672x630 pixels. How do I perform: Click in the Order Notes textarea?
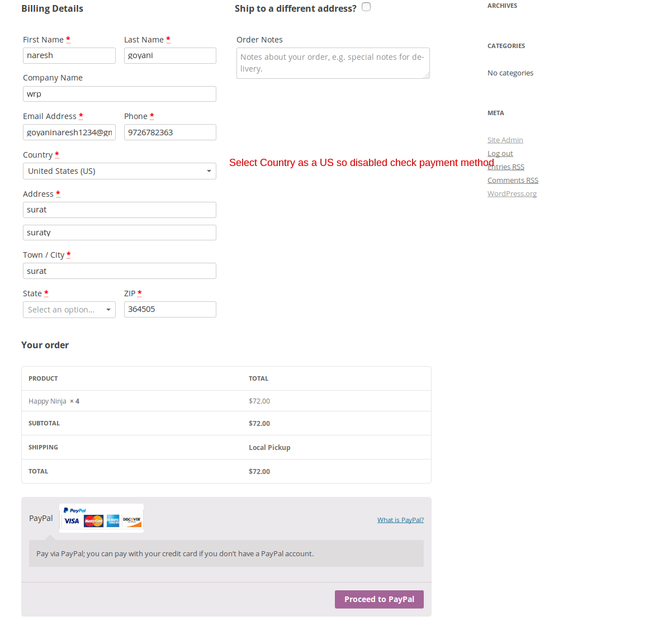coord(333,63)
